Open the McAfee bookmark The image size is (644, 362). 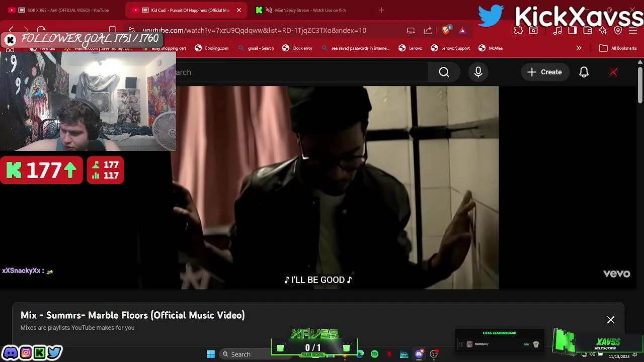(491, 48)
